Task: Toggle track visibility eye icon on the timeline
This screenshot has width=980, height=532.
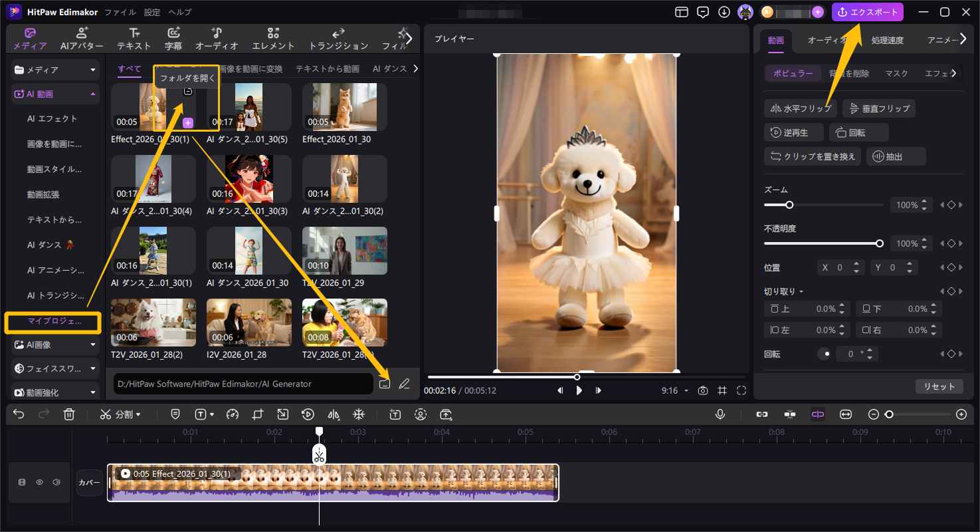Action: (x=39, y=481)
